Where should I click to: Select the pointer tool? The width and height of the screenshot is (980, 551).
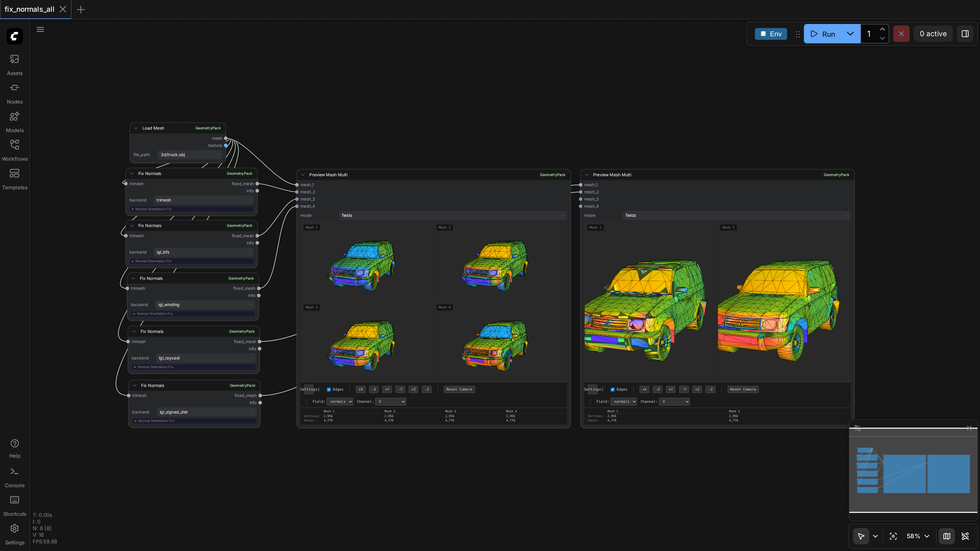tap(861, 536)
